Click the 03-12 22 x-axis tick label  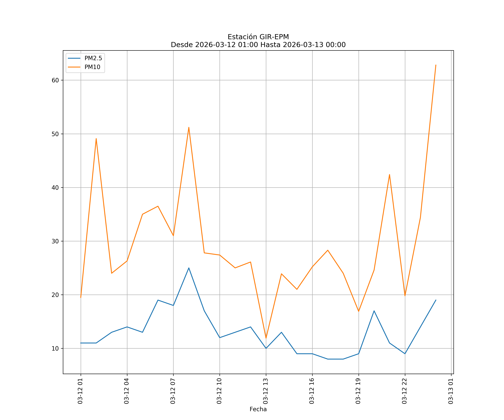coord(404,391)
